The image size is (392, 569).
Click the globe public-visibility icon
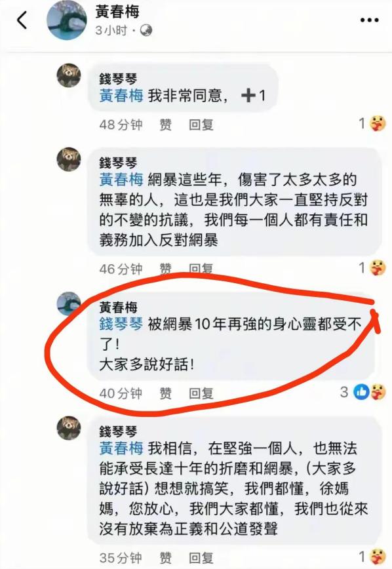pos(146,30)
